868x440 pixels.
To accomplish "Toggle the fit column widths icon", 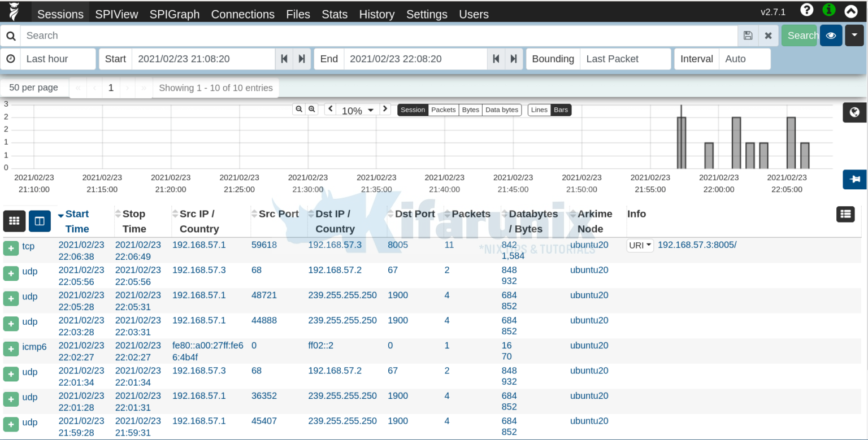I will click(x=40, y=221).
